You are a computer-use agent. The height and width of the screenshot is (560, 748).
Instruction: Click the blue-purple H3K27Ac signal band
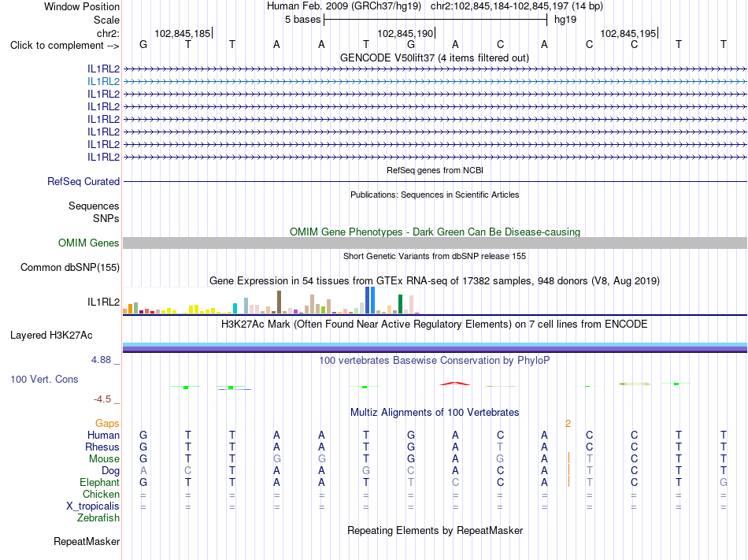(x=435, y=347)
